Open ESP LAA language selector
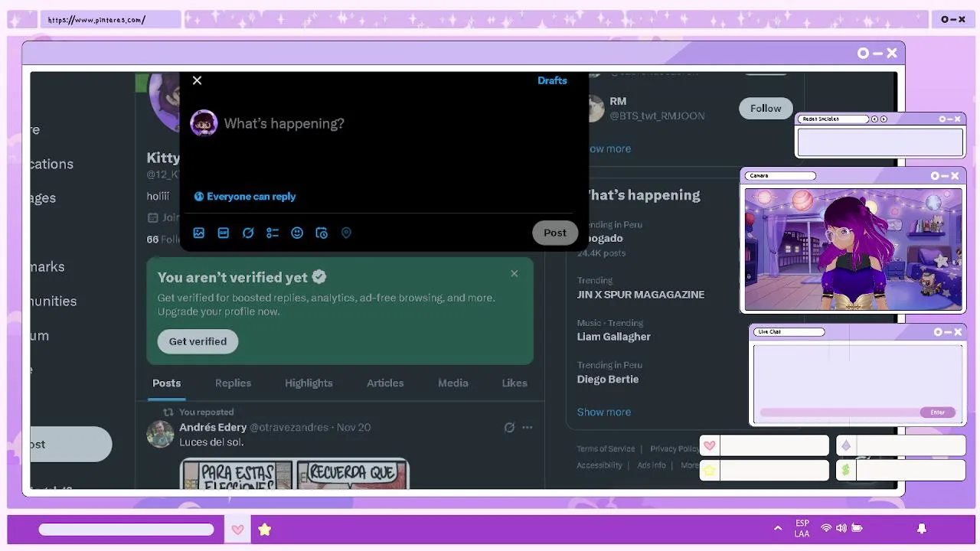 [802, 529]
